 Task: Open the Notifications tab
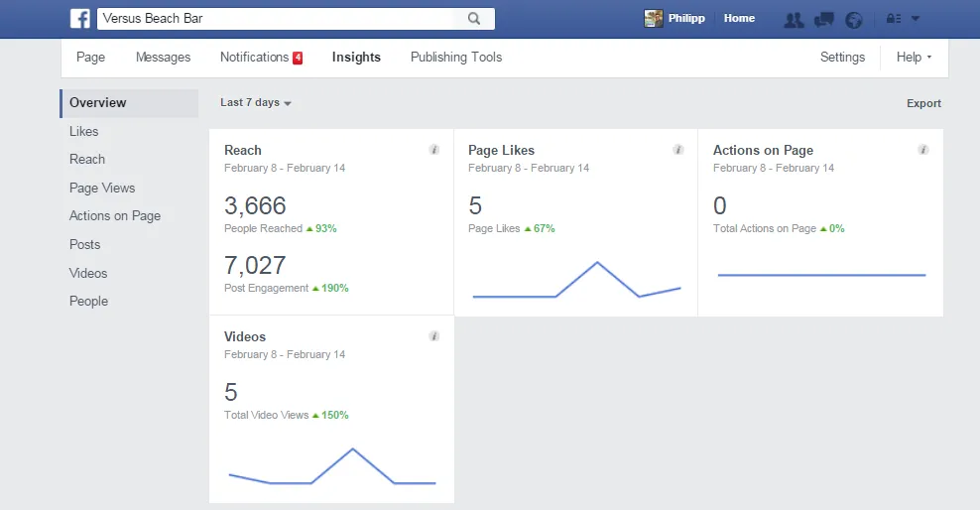coord(254,57)
